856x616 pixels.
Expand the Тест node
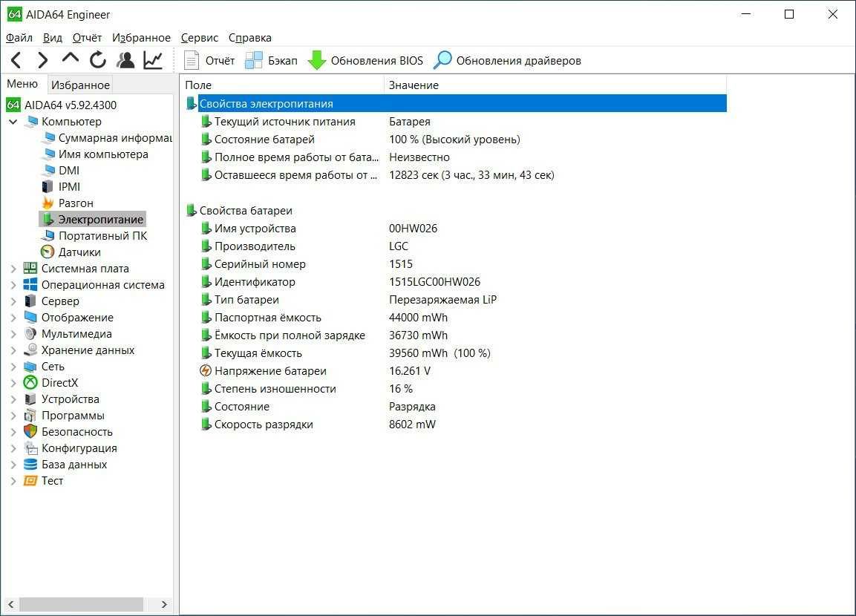13,481
